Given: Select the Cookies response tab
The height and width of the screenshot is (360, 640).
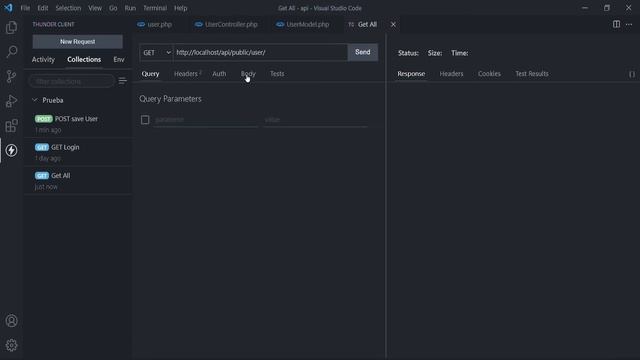Looking at the screenshot, I should 489,74.
